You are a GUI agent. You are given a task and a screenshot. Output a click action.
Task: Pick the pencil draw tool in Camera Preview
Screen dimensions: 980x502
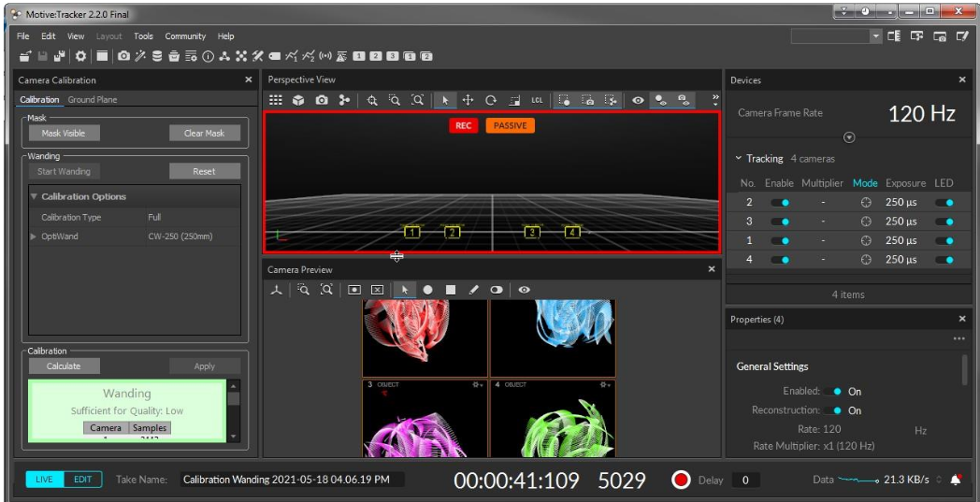coord(473,290)
